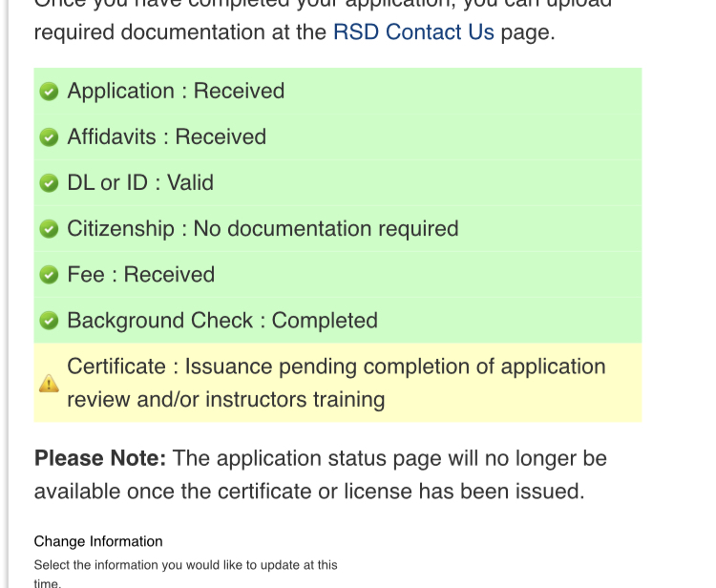Click the 'DL or ID : Valid' text
The width and height of the screenshot is (716, 588).
tap(140, 183)
